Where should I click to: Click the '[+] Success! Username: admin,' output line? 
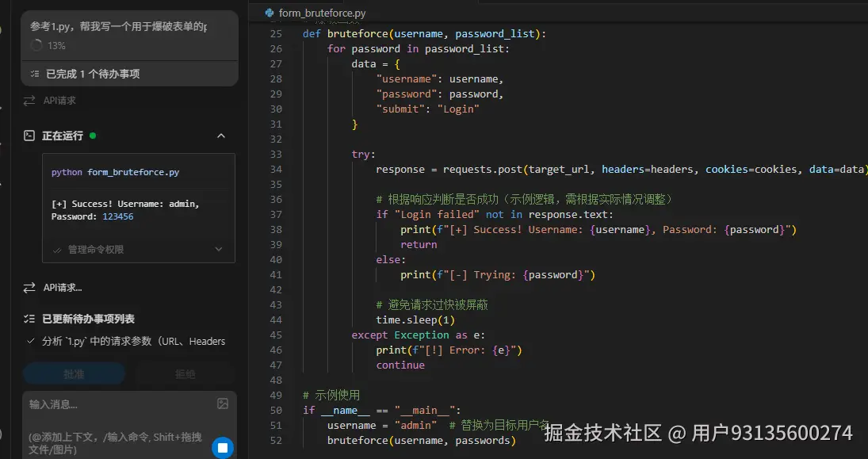click(x=126, y=204)
